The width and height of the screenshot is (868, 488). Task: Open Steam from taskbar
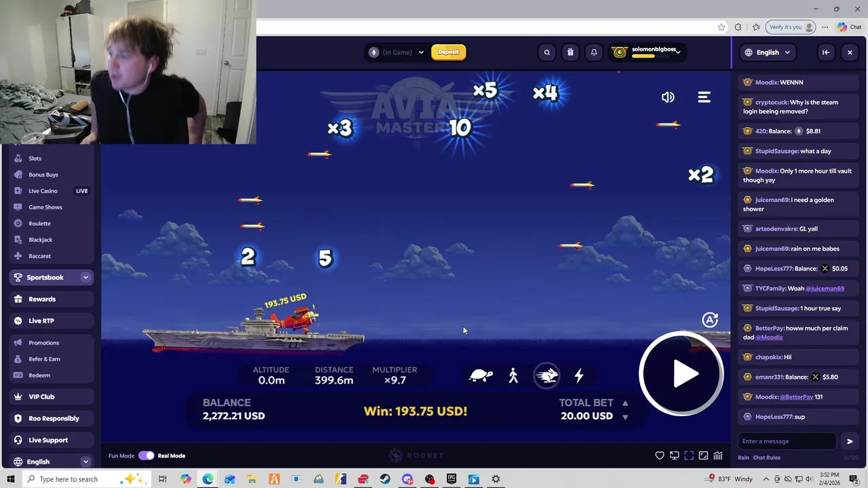coord(385,479)
